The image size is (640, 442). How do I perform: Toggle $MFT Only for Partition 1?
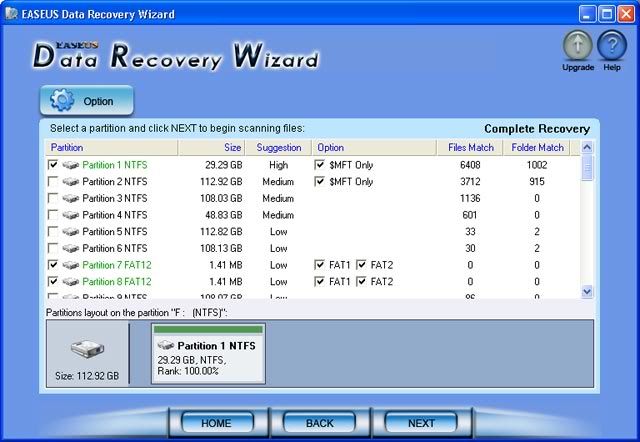320,164
